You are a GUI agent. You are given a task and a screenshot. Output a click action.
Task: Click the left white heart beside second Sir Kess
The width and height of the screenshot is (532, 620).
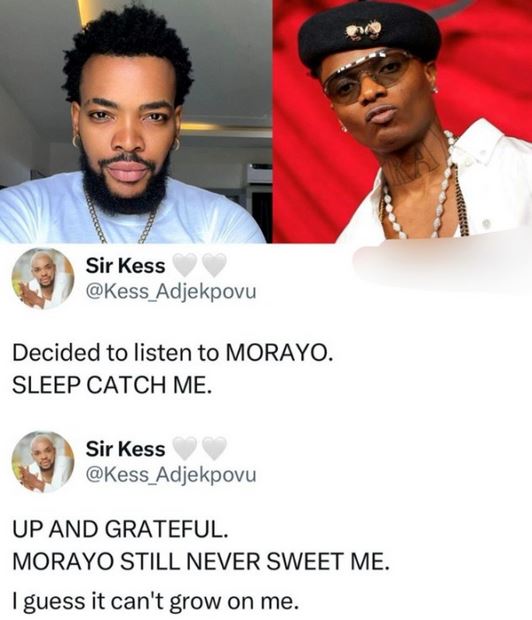pos(185,448)
